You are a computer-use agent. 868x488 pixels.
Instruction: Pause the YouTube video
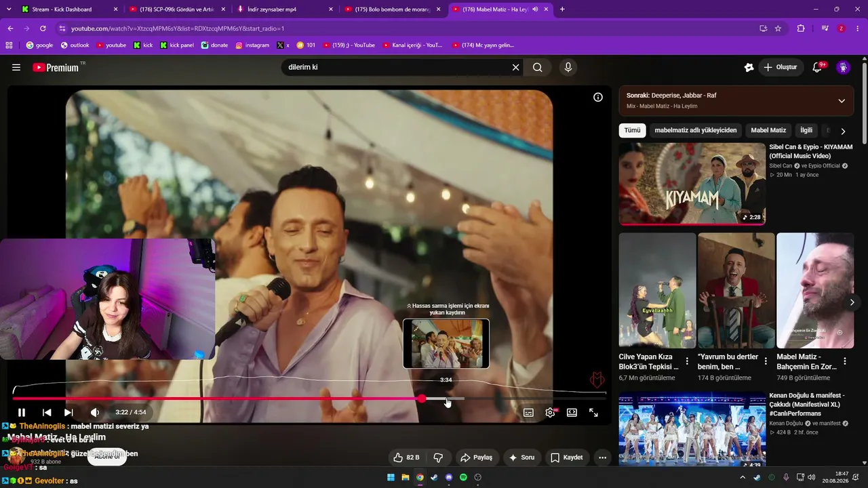click(22, 412)
